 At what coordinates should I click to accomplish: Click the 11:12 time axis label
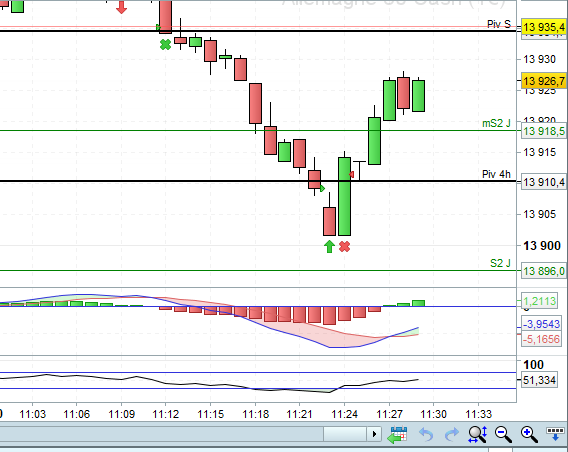tap(166, 414)
